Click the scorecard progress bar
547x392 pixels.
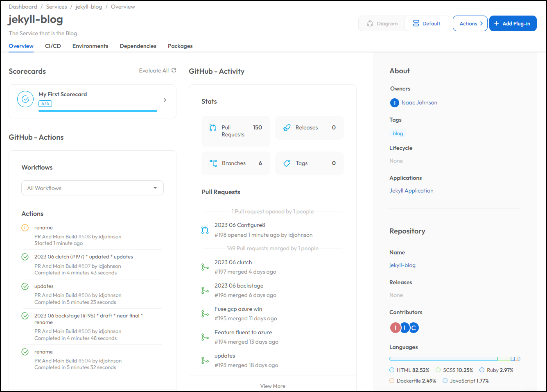point(98,111)
